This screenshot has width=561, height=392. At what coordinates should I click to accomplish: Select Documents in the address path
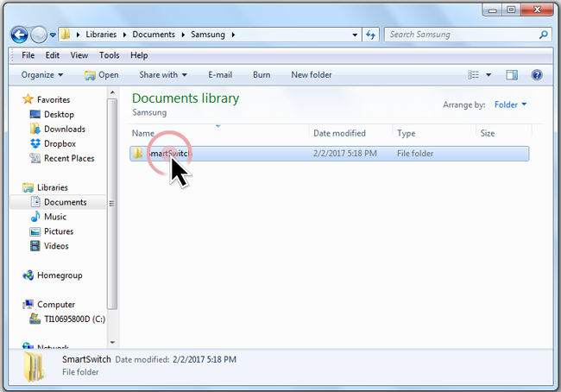[154, 35]
